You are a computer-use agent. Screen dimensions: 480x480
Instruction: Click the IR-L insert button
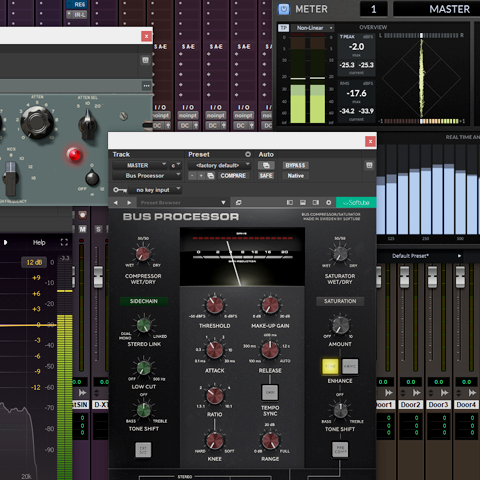(77, 15)
